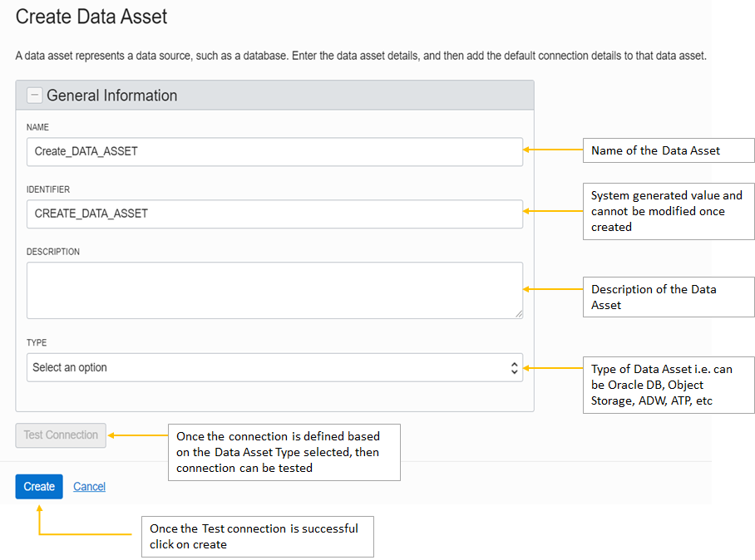Image resolution: width=755 pixels, height=560 pixels.
Task: Click the 'Description of the Data Asset' callout
Action: tap(668, 297)
